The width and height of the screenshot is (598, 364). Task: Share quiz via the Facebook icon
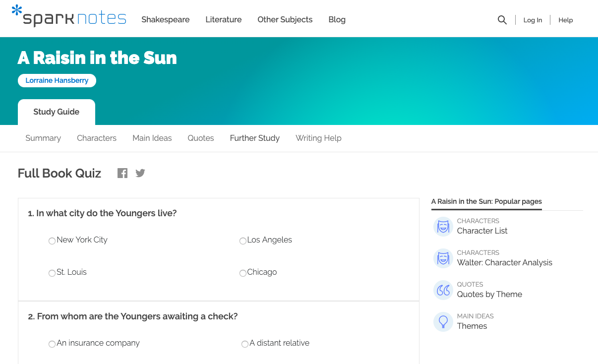tap(122, 173)
